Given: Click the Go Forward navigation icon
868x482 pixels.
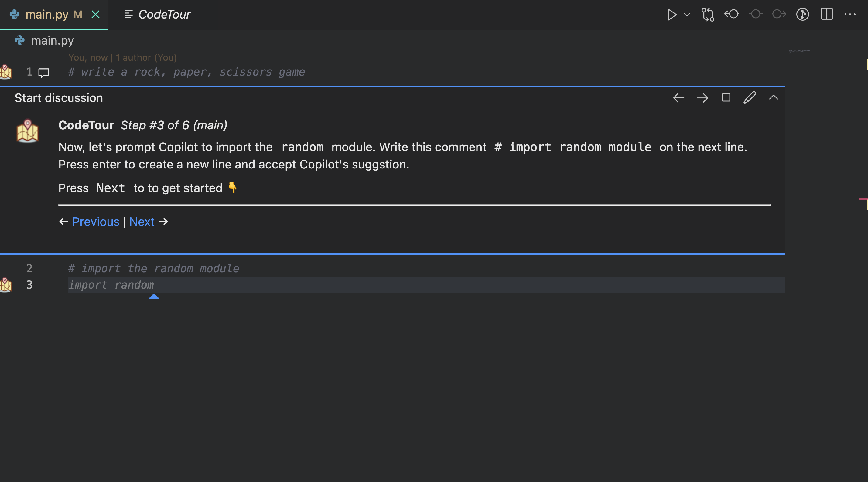Looking at the screenshot, I should point(702,97).
